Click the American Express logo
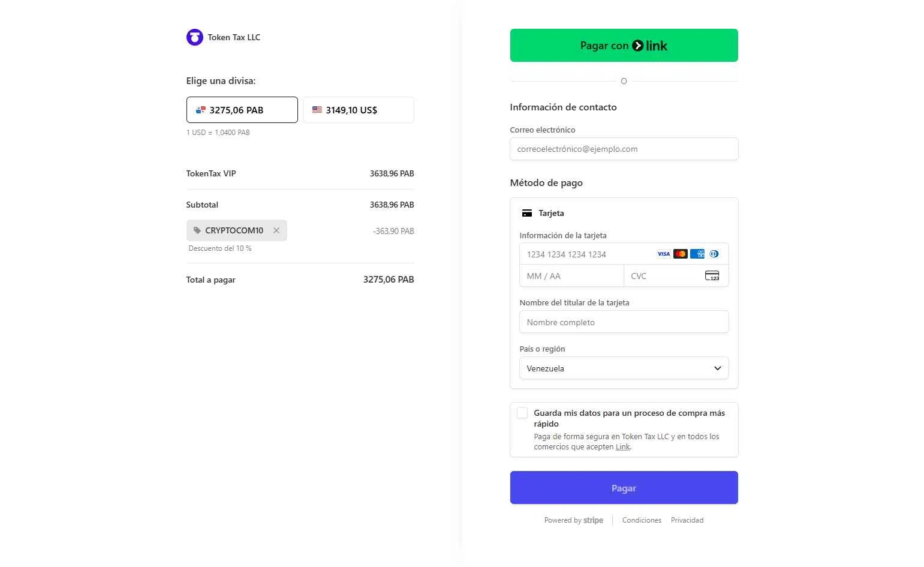924x567 pixels. [x=697, y=254]
